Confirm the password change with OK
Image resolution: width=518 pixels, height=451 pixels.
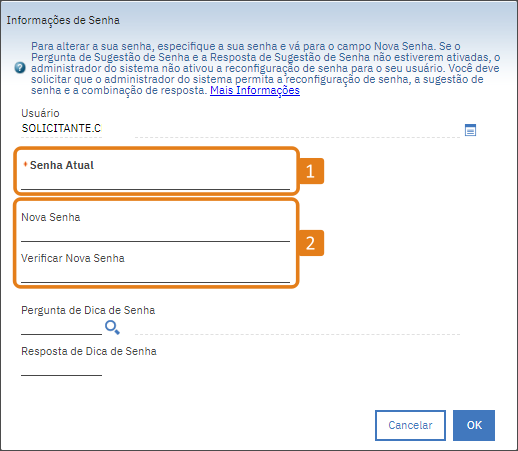(x=474, y=425)
